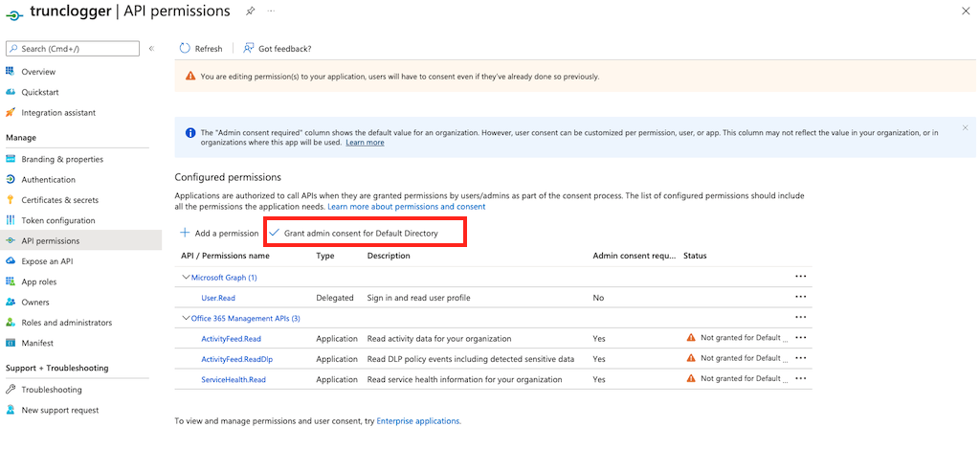This screenshot has width=980, height=450.
Task: Click the Add a permission button
Action: pos(219,233)
